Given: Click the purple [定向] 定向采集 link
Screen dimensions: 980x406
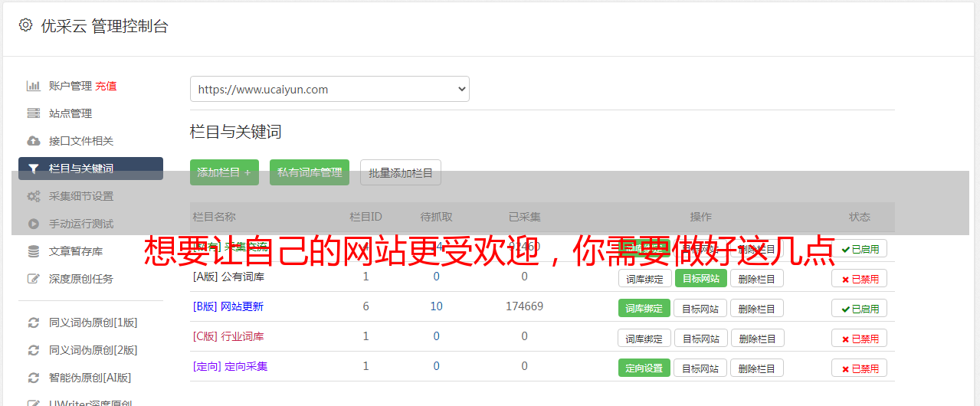Looking at the screenshot, I should click(x=230, y=366).
